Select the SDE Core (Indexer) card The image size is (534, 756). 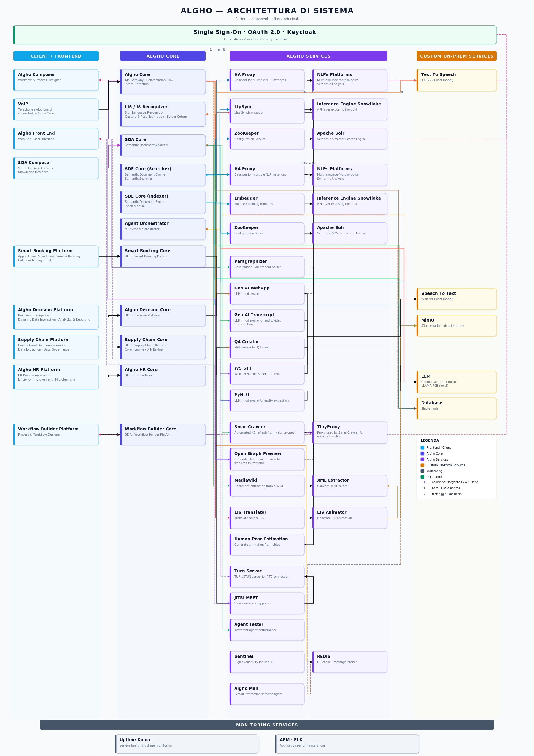tap(163, 202)
